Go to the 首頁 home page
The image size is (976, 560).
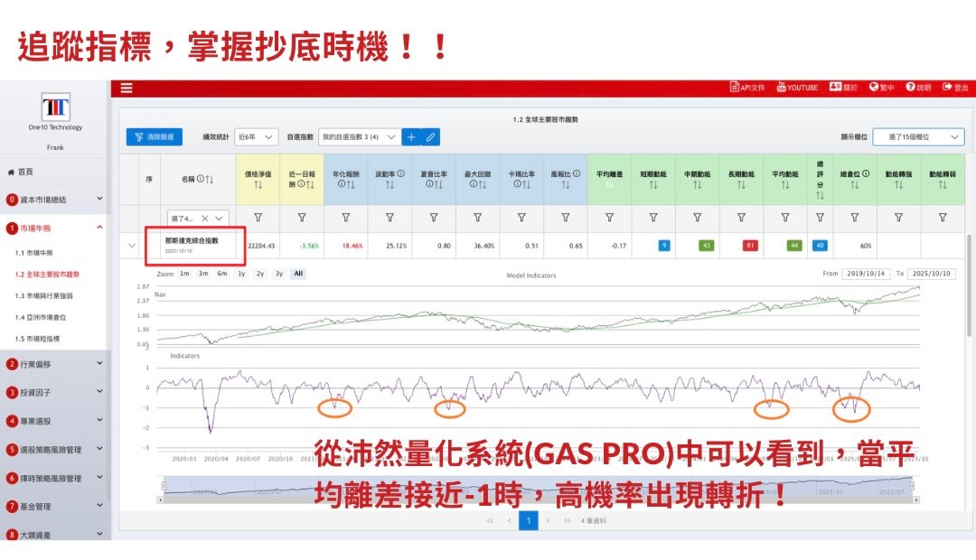21,172
